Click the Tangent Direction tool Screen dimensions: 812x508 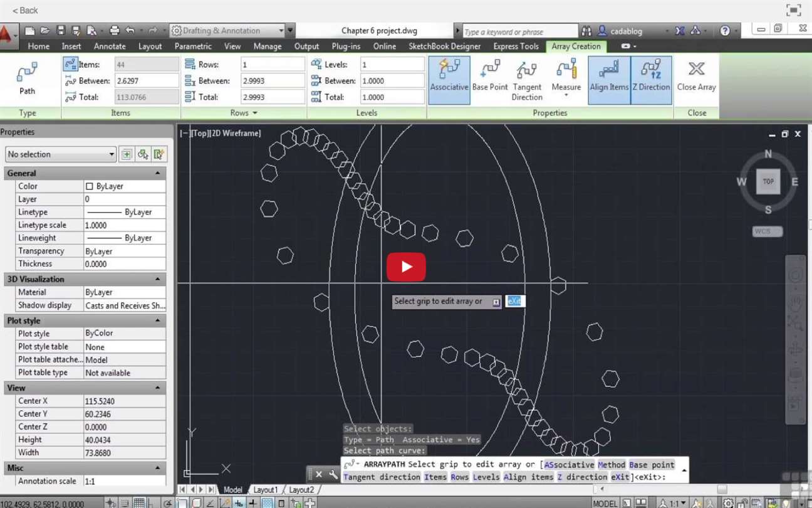527,80
